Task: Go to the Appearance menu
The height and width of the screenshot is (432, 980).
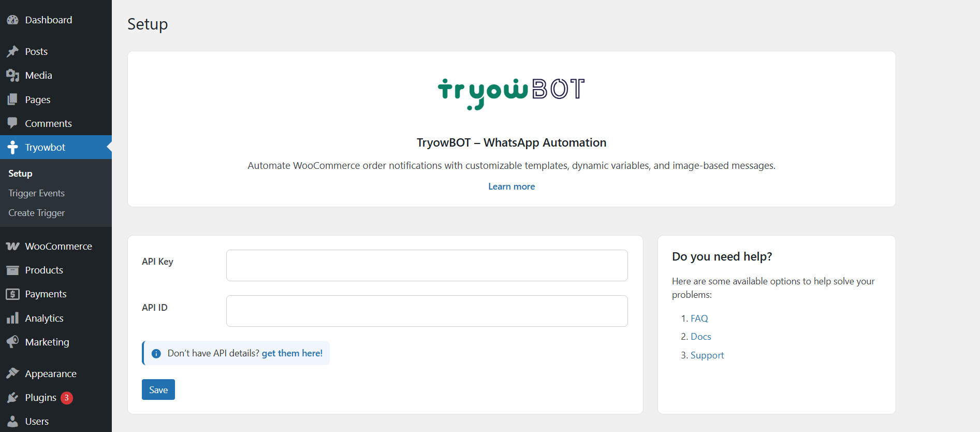Action: click(56, 373)
